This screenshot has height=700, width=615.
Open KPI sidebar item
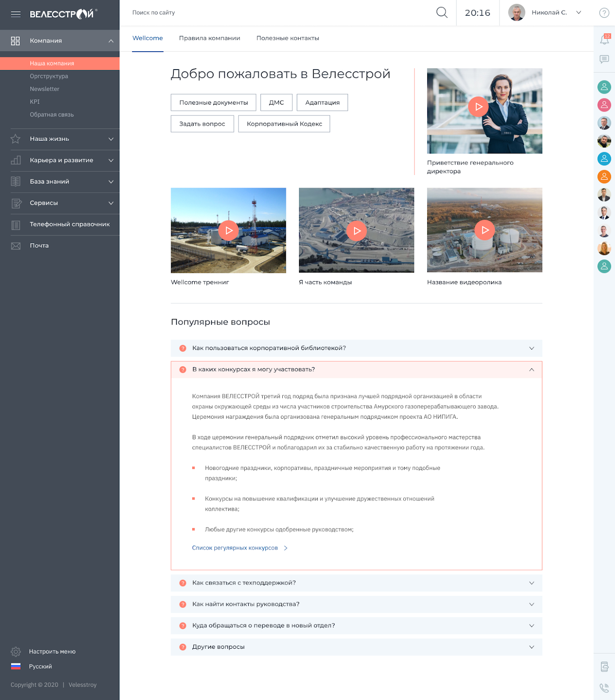[x=35, y=101]
